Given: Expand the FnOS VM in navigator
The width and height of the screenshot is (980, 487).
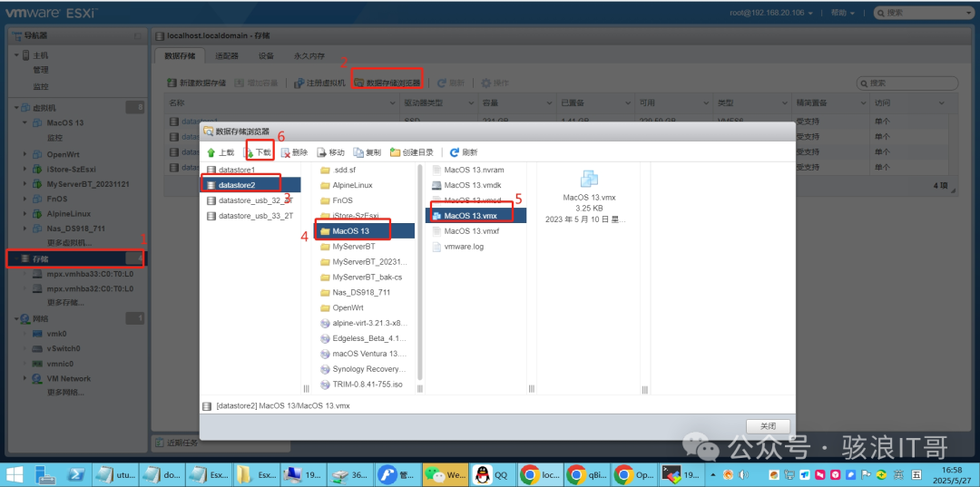Looking at the screenshot, I should pos(25,199).
